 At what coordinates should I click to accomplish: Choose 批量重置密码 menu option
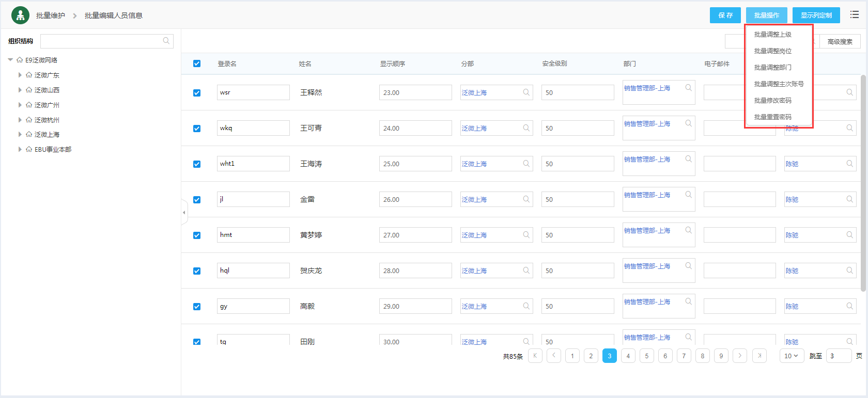[x=772, y=117]
